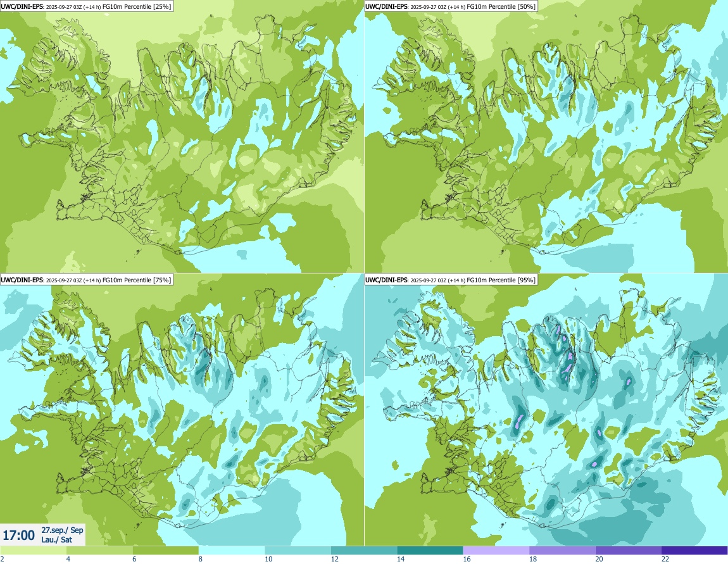Click the legend value label 10
The height and width of the screenshot is (564, 728).
pyautogui.click(x=268, y=559)
